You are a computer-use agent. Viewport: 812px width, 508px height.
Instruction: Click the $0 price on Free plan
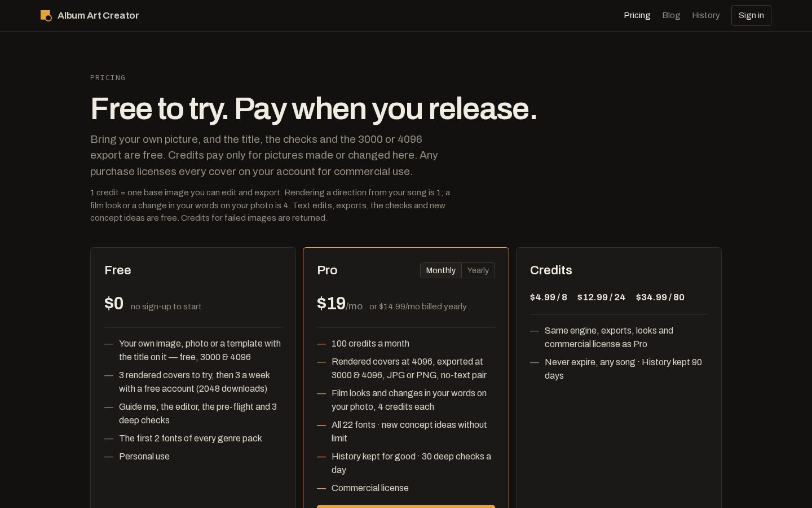[x=114, y=304]
